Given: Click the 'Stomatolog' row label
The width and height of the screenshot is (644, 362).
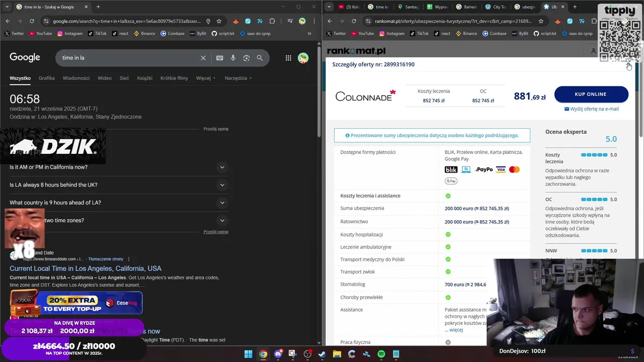Looking at the screenshot, I should 353,285.
